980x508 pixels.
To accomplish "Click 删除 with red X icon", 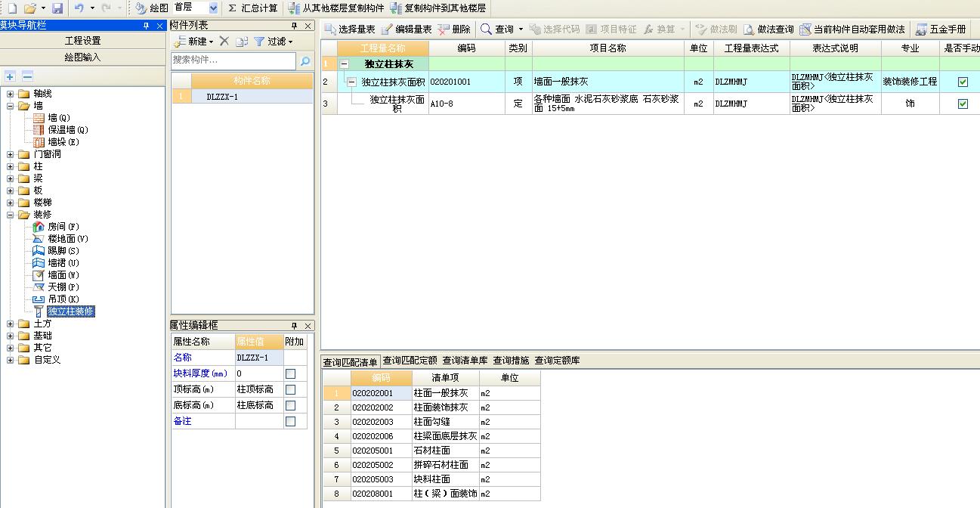I will [454, 29].
